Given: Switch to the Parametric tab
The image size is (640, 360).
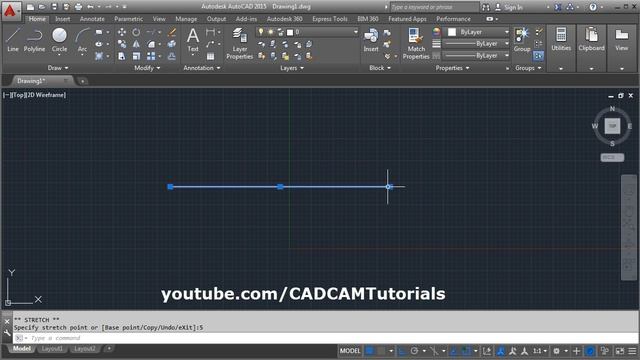Looking at the screenshot, I should [129, 19].
